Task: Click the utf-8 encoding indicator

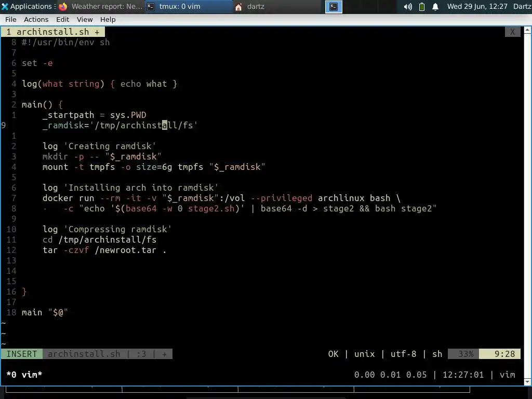Action: [403, 354]
